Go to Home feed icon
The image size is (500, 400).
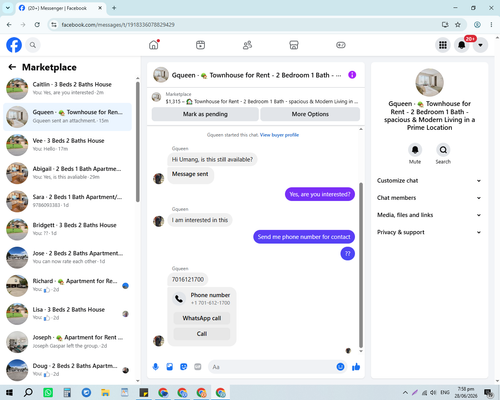154,45
